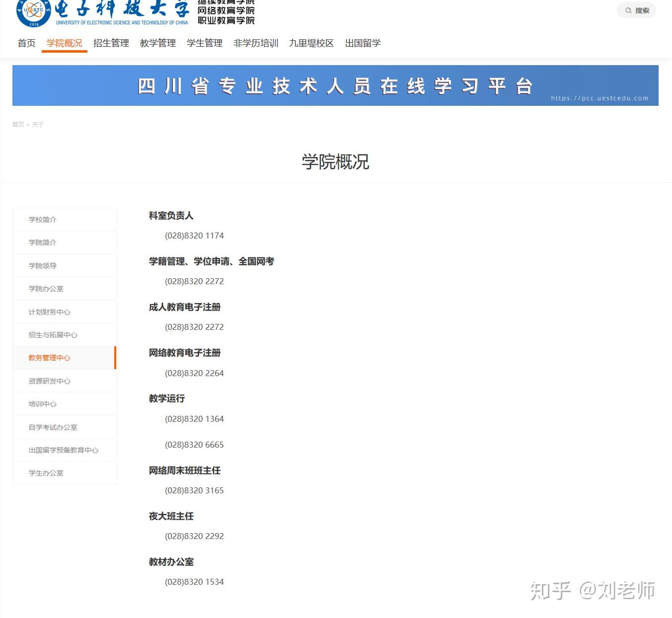The width and height of the screenshot is (672, 618).
Task: Open 学校简介 in the sidebar
Action: [65, 220]
